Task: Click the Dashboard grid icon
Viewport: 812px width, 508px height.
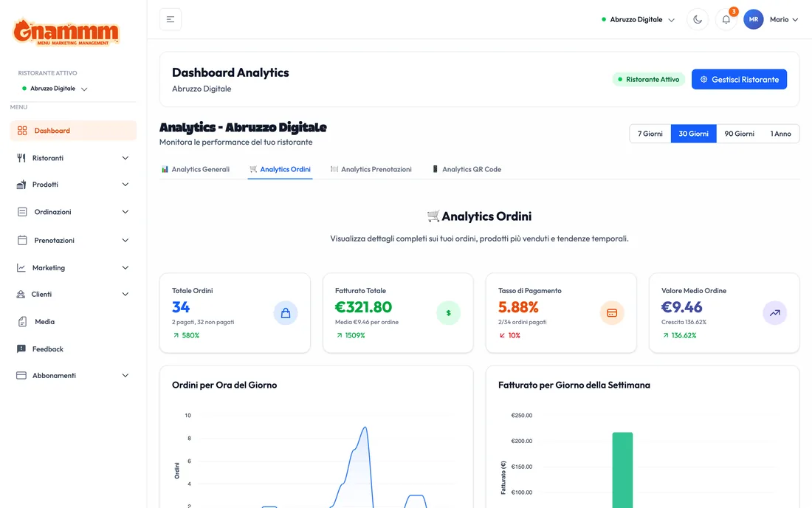Action: 21,131
